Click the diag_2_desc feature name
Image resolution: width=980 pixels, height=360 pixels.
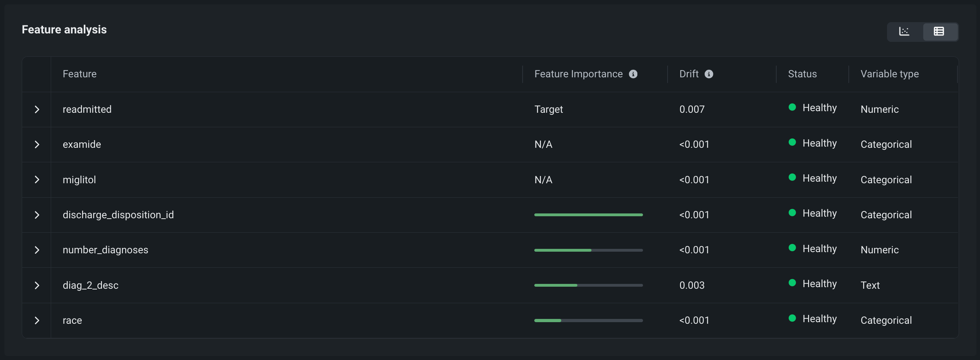pyautogui.click(x=91, y=286)
